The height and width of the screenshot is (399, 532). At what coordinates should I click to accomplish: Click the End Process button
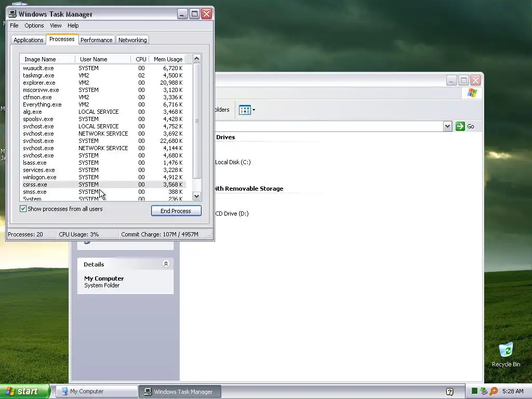pos(176,211)
